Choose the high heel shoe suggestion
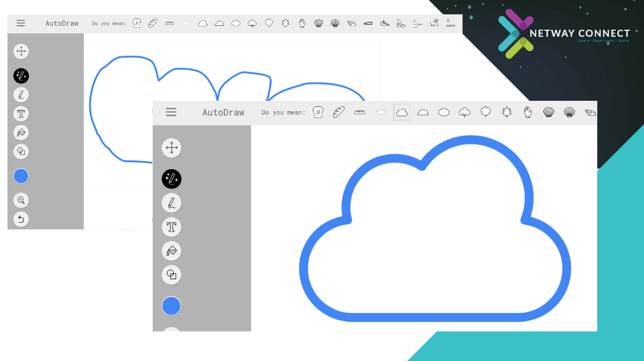The width and height of the screenshot is (644, 361). coord(401,23)
